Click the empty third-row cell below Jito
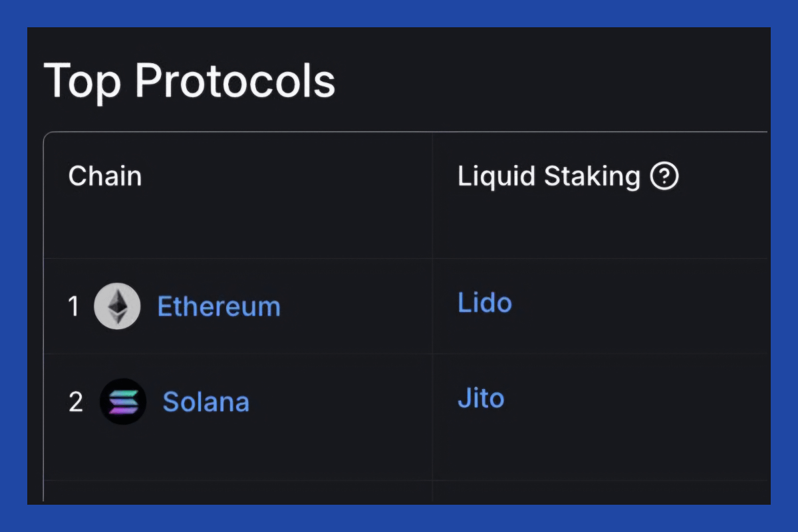798x532 pixels. (x=598, y=491)
